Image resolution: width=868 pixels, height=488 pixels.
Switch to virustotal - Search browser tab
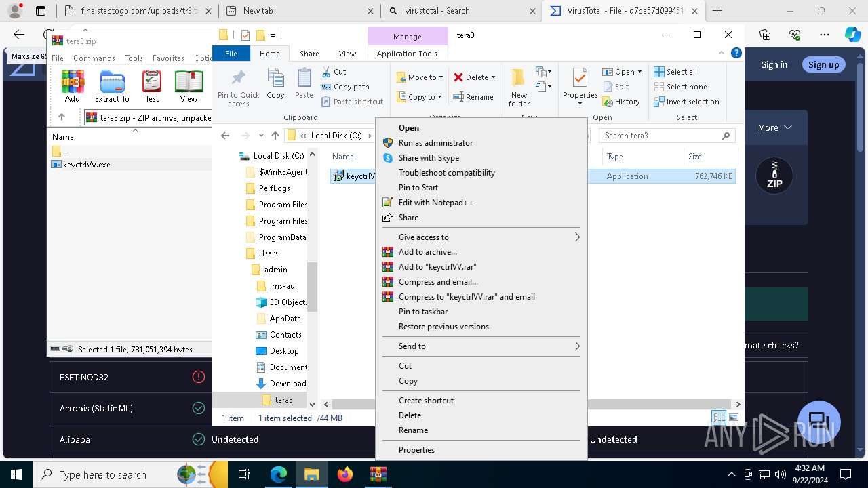click(461, 11)
